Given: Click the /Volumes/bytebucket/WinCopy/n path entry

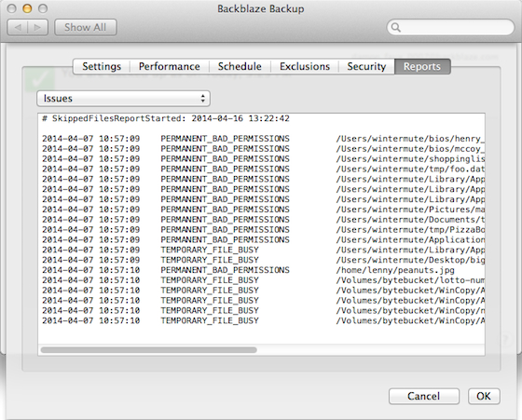Looking at the screenshot, I should point(410,311).
